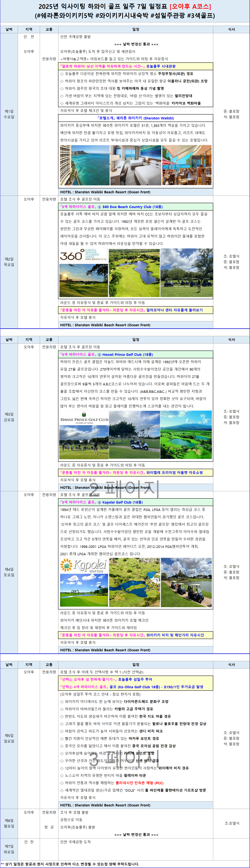Select the '제5일 일요일' date cell
250x868 pixels.
pyautogui.click(x=9, y=738)
